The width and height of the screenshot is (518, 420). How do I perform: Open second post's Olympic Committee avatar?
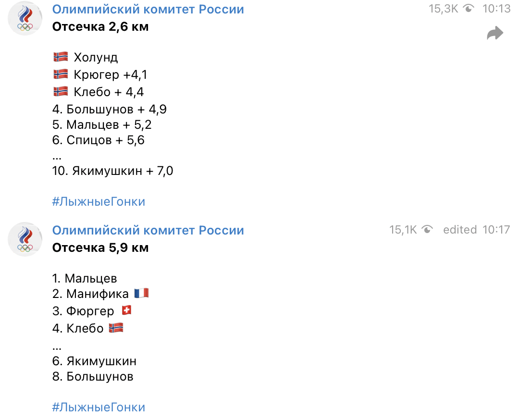pos(25,239)
